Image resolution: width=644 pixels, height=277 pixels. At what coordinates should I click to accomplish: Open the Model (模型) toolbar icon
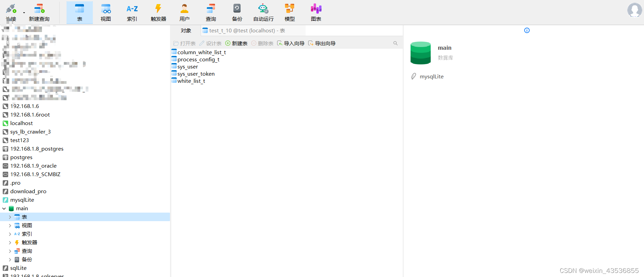(x=290, y=12)
